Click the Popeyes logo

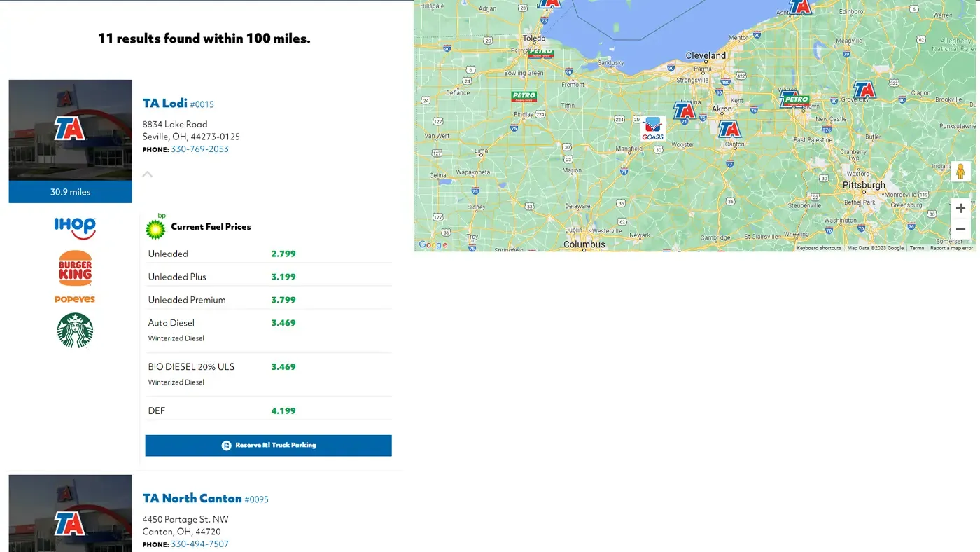pyautogui.click(x=75, y=299)
